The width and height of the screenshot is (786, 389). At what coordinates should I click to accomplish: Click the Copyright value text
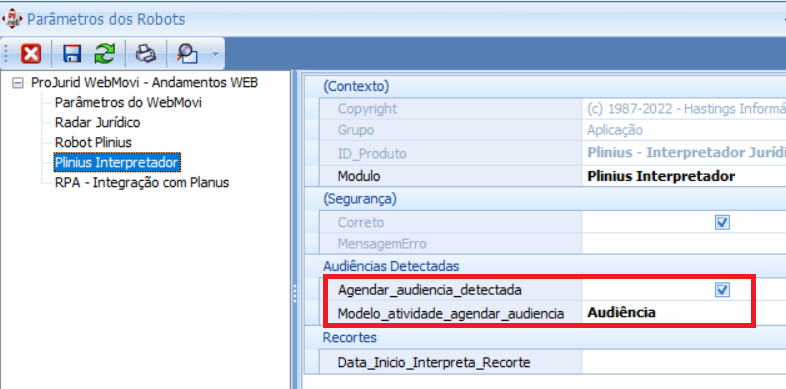[686, 109]
